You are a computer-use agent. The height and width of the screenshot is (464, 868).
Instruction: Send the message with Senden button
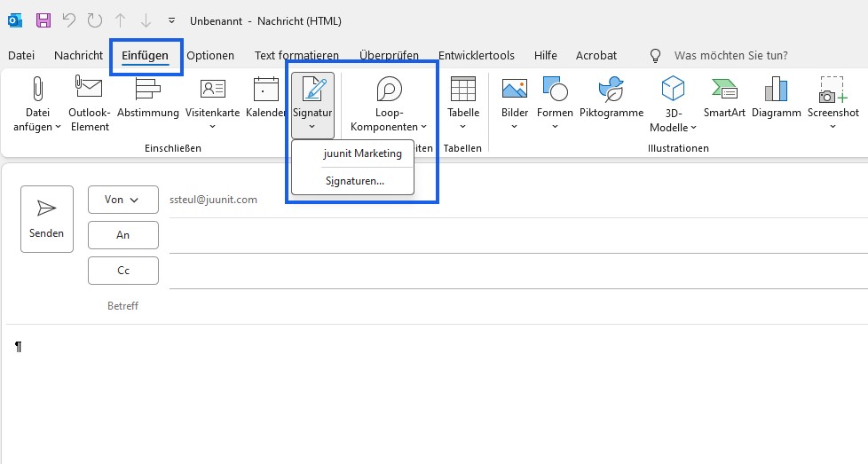click(47, 219)
